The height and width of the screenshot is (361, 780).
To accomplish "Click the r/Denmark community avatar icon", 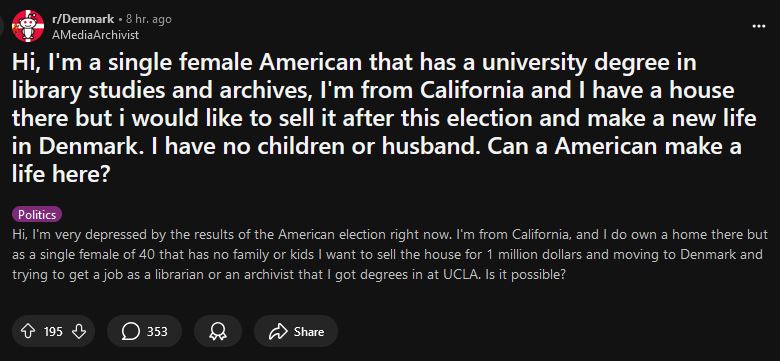I will pos(28,26).
